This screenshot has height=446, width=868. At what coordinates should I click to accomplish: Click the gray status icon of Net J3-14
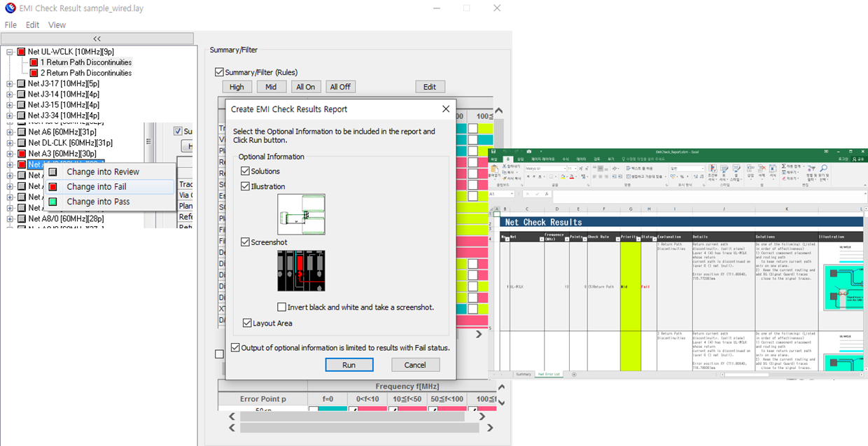[x=21, y=94]
